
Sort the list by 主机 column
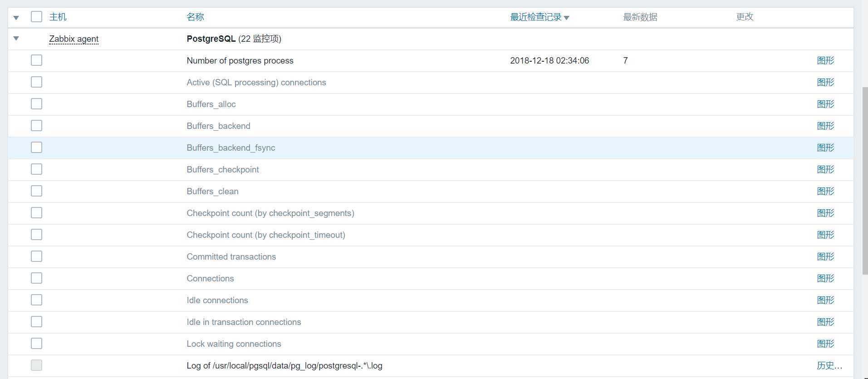click(x=58, y=17)
